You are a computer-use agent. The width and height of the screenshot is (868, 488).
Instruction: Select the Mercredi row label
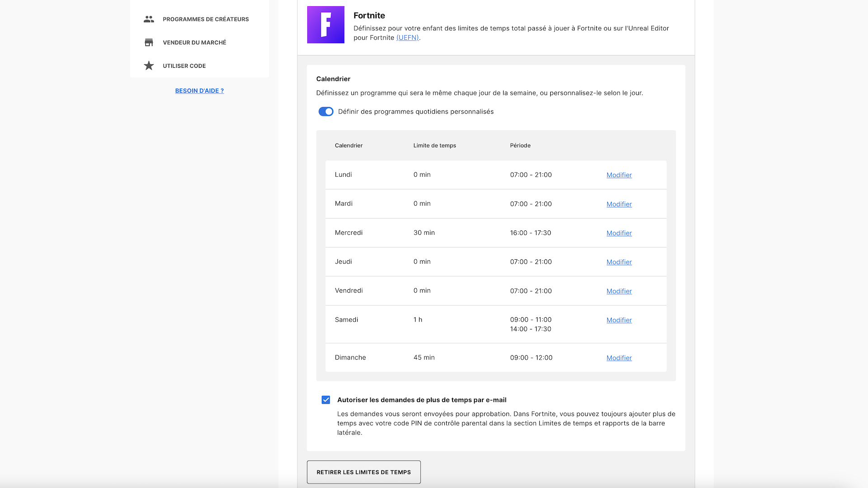(349, 233)
